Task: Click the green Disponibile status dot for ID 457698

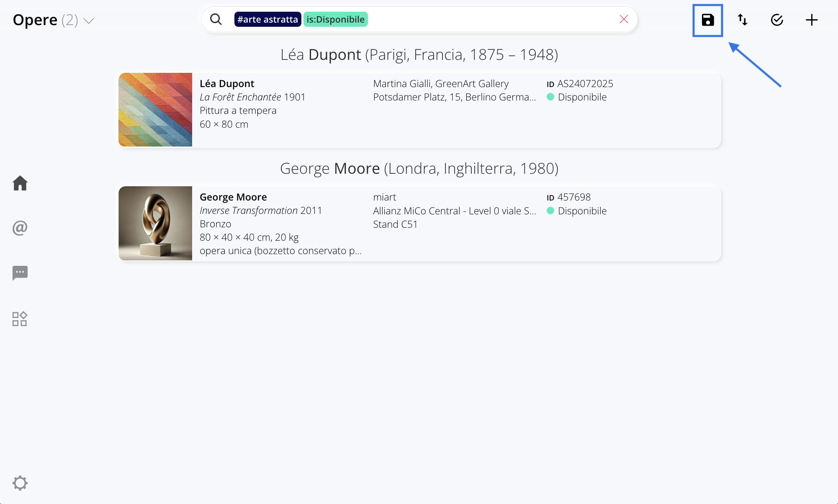Action: pos(550,211)
